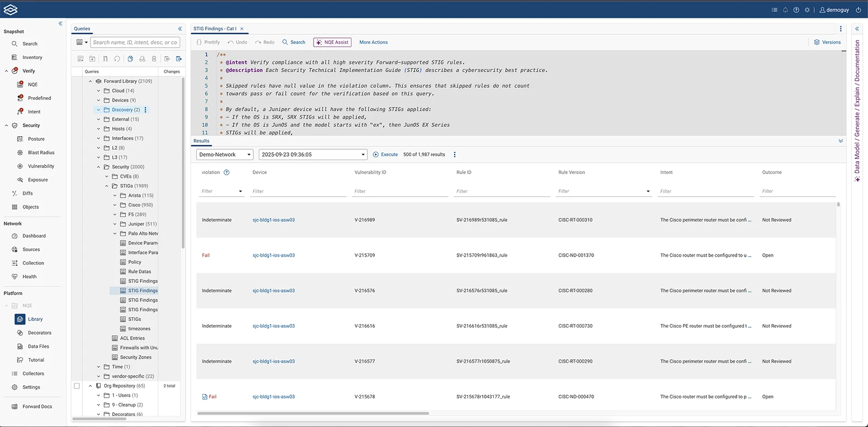Expand the Juniper STIGs folder
Viewport: 868px width, 427px height.
115,224
